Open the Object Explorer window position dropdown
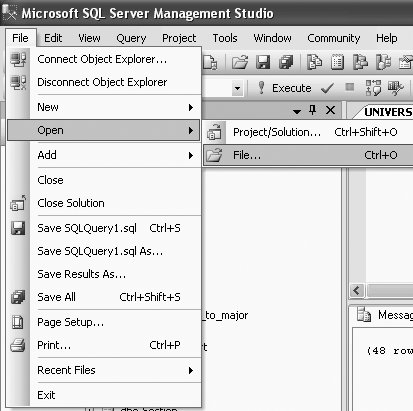Viewport: 413px width, 411px height. tap(297, 111)
